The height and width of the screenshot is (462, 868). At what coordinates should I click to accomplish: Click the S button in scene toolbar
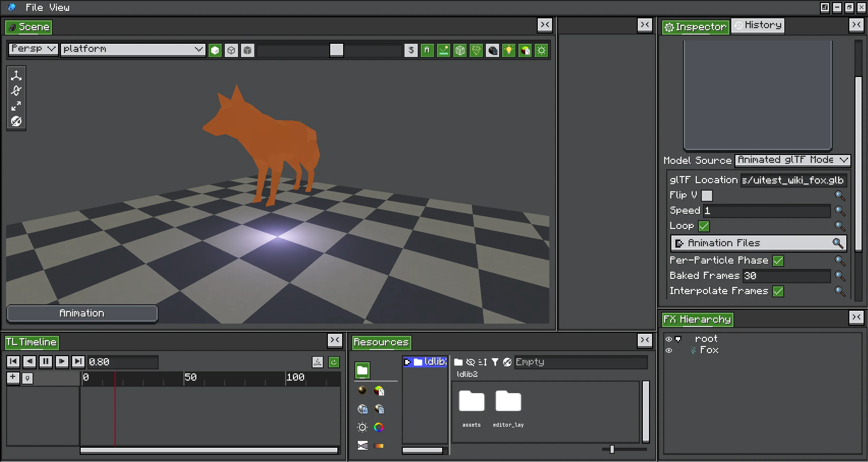coord(411,51)
